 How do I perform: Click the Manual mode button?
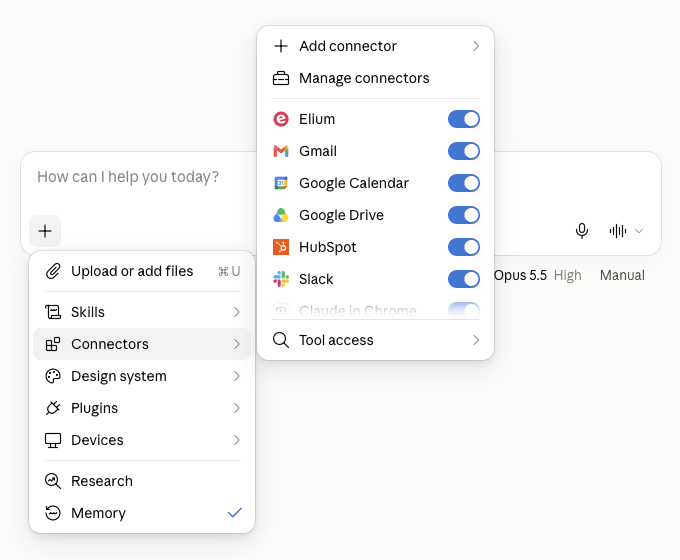pyautogui.click(x=622, y=275)
